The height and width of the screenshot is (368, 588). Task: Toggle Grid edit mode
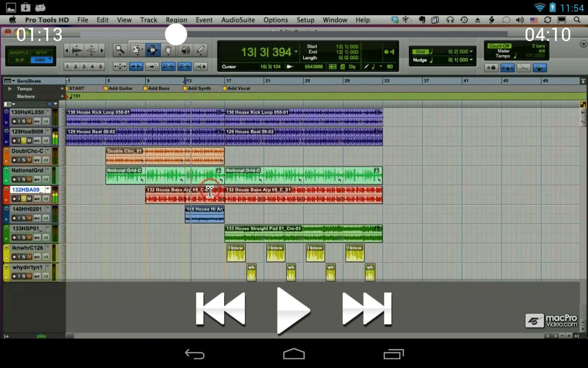[42, 60]
